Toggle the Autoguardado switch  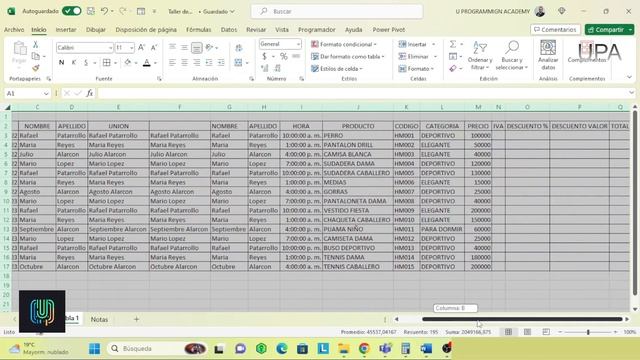[71, 11]
